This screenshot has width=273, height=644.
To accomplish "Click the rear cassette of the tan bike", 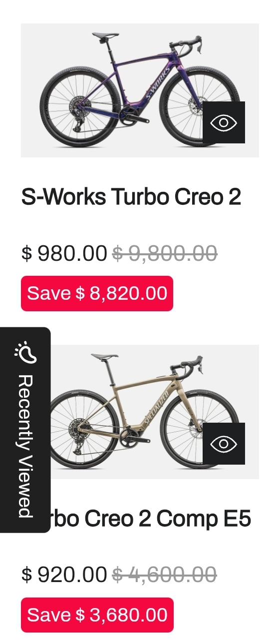I will click(77, 428).
